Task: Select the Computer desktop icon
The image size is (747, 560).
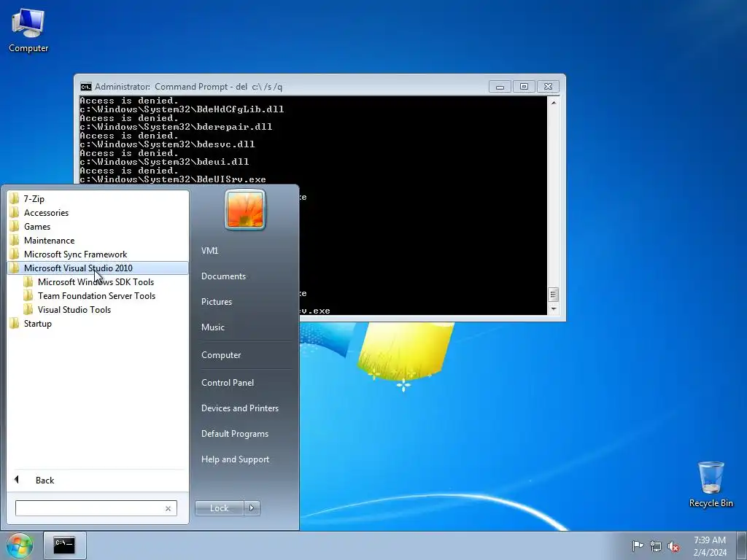Action: tap(28, 30)
